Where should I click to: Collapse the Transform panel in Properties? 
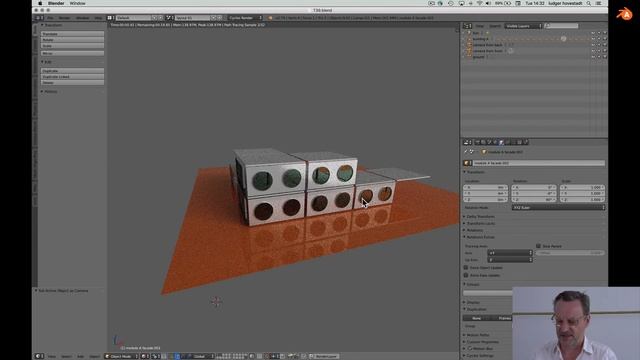pyautogui.click(x=474, y=172)
